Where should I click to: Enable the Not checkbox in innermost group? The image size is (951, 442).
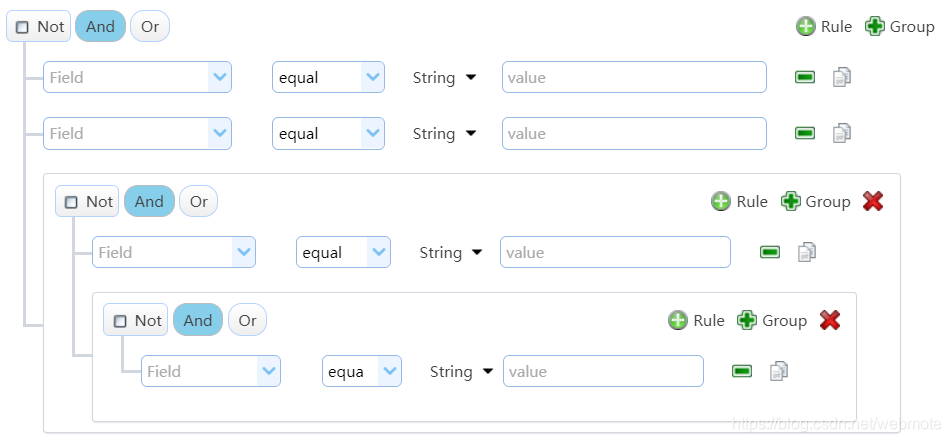[120, 321]
